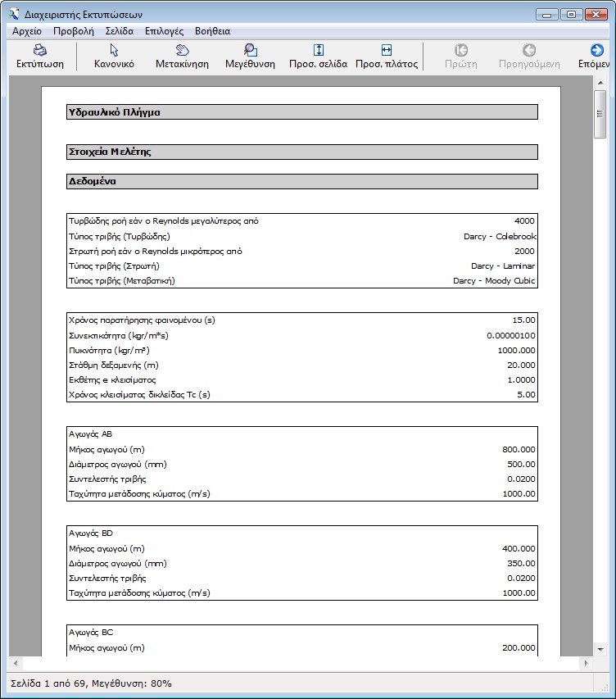Viewport: 616px width, 699px height.
Task: Click the horizontal scrollbar left arrow
Action: pyautogui.click(x=15, y=663)
